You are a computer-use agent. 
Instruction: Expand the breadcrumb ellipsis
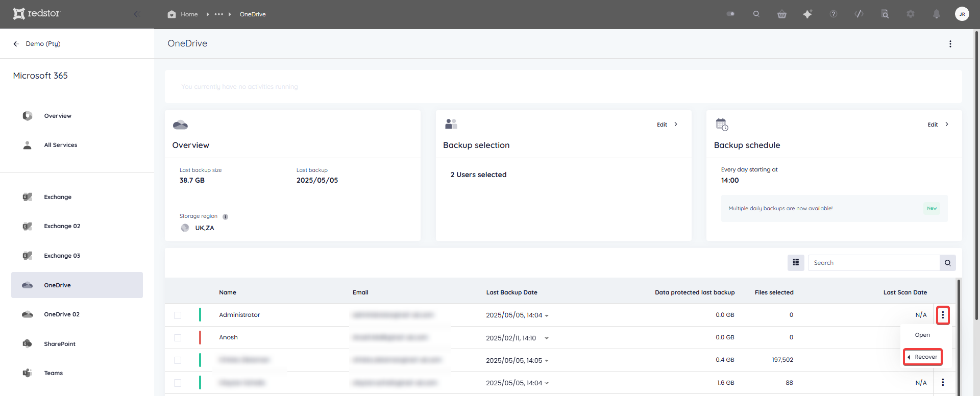[219, 14]
